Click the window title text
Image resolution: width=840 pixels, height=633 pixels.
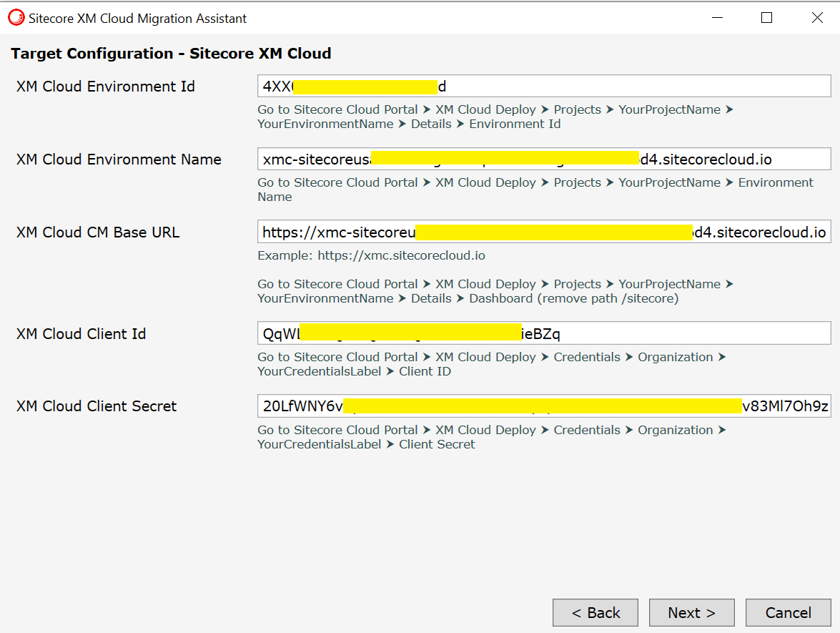[137, 19]
